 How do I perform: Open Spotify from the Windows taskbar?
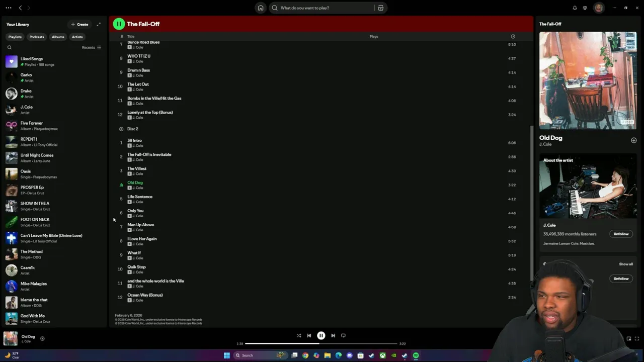[416, 355]
